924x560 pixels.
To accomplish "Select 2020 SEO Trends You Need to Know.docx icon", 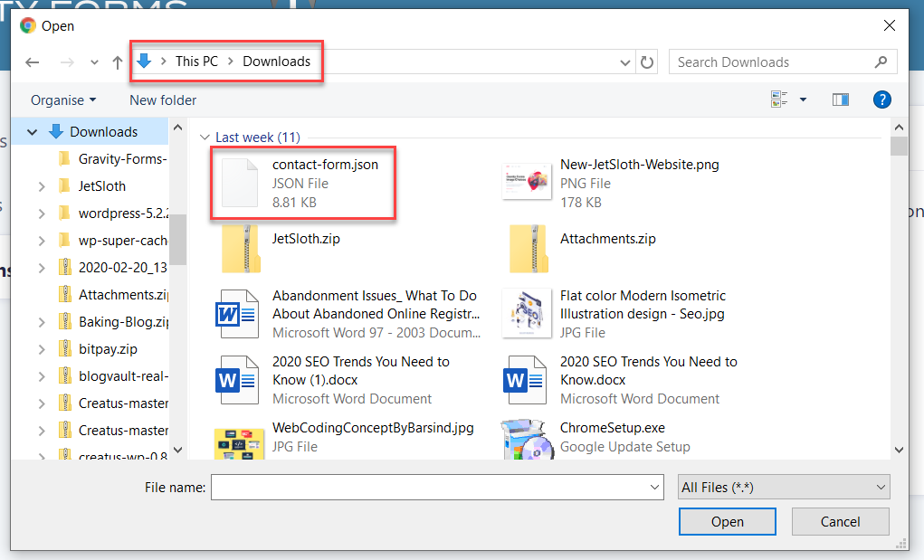I will point(525,380).
